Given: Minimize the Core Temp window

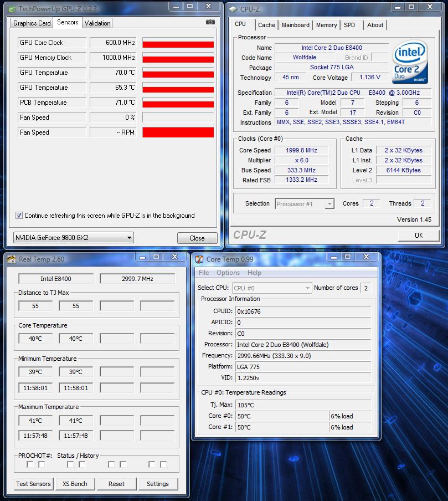Looking at the screenshot, I should 334,257.
